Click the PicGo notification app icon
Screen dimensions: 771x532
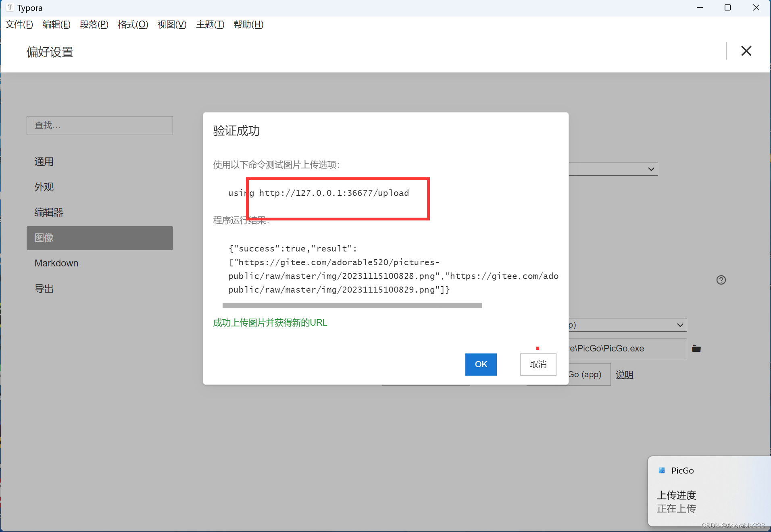point(662,470)
